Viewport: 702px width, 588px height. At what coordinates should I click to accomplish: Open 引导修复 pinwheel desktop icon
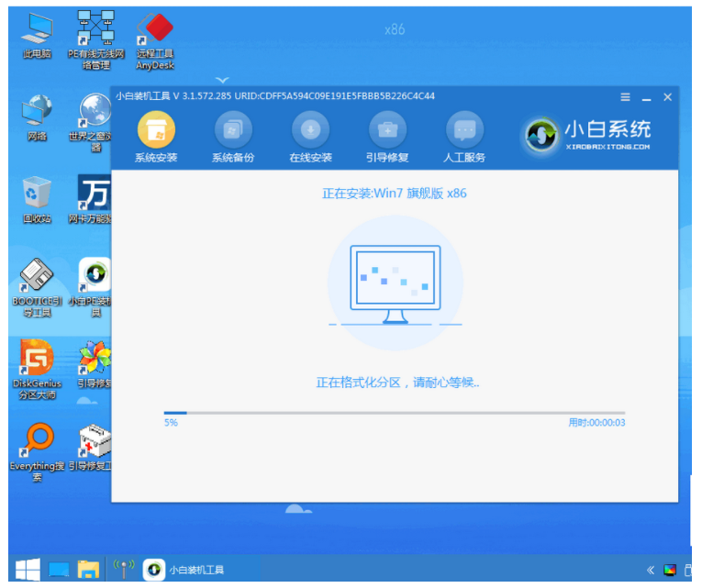click(94, 365)
